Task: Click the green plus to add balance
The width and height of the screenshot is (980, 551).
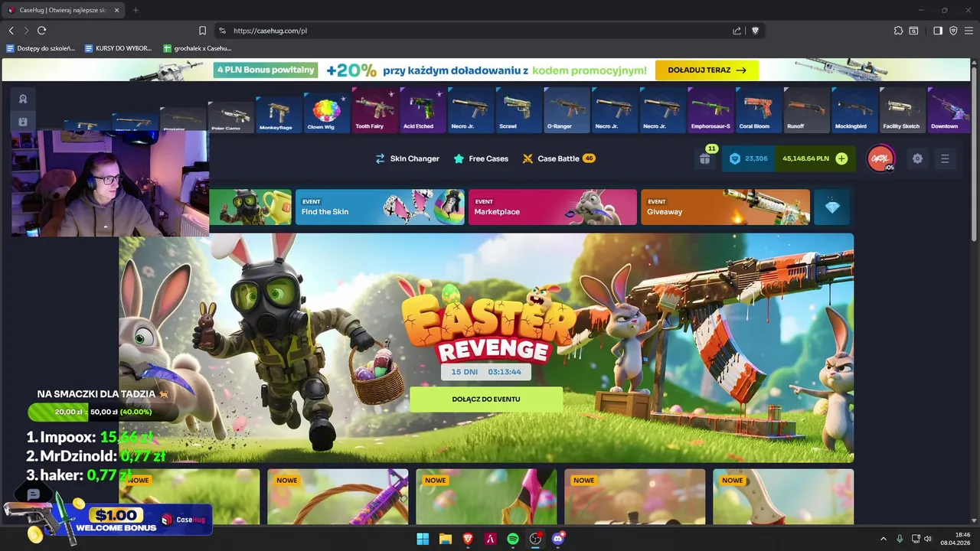Action: tap(841, 158)
